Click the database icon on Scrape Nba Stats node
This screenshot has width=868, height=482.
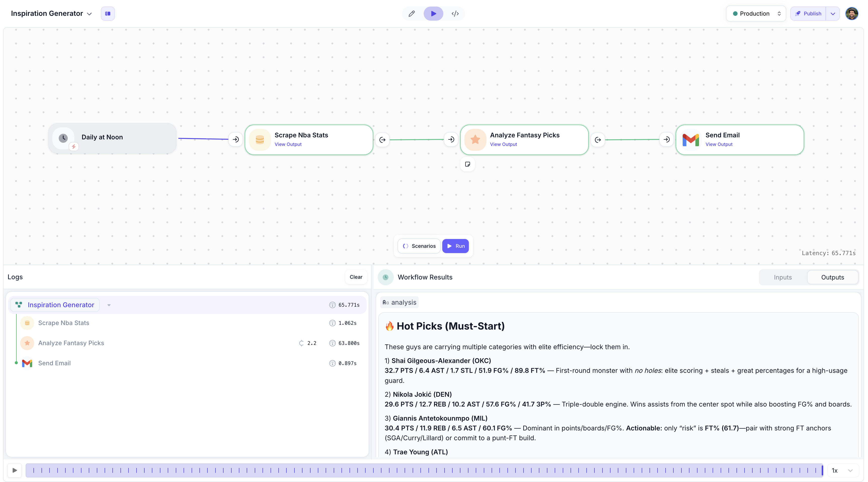click(x=260, y=140)
